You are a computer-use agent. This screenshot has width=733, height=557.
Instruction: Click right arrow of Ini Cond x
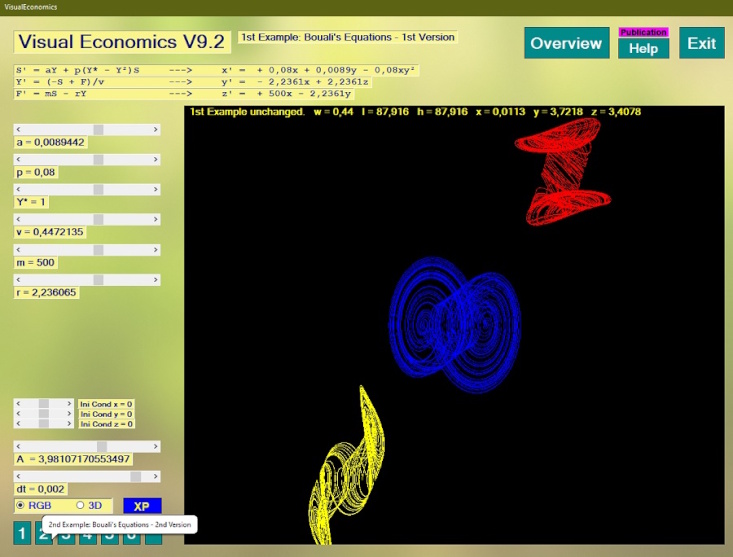point(71,403)
